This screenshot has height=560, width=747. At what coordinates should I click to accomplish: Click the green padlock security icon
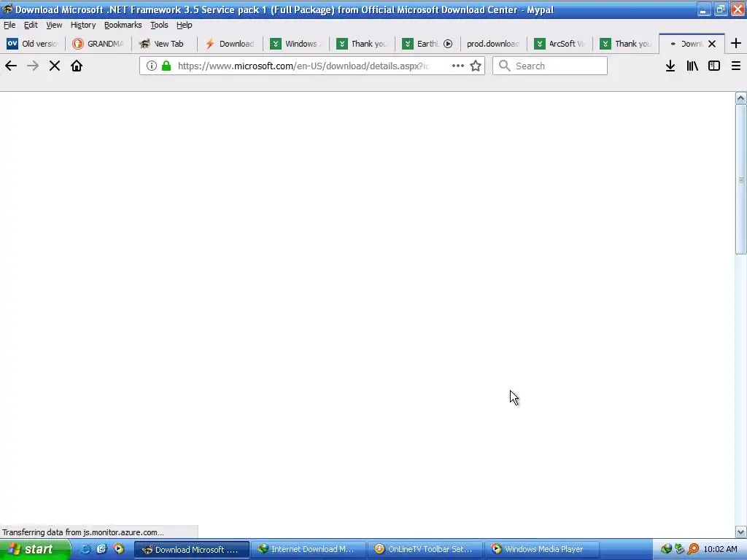[166, 66]
